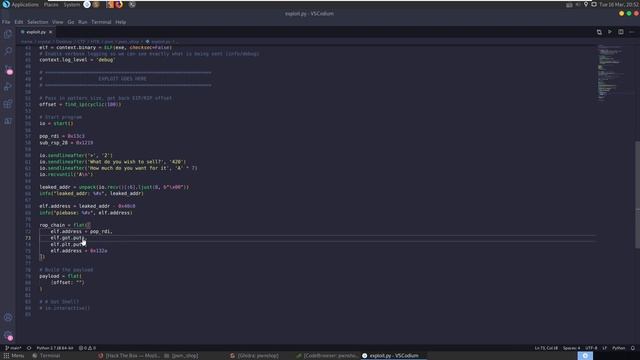Change the Python language mode in status bar

click(x=619, y=348)
